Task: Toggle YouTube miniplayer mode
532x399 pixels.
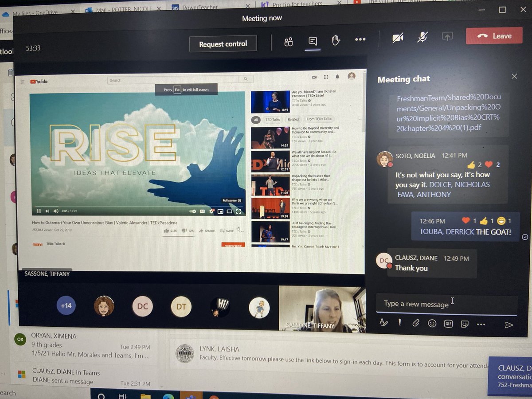Action: click(x=221, y=211)
